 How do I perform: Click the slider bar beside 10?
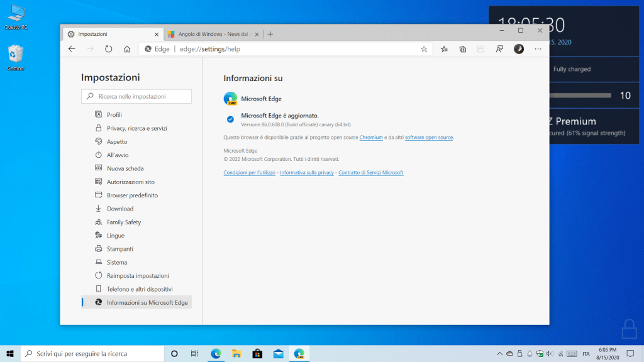pyautogui.click(x=579, y=96)
